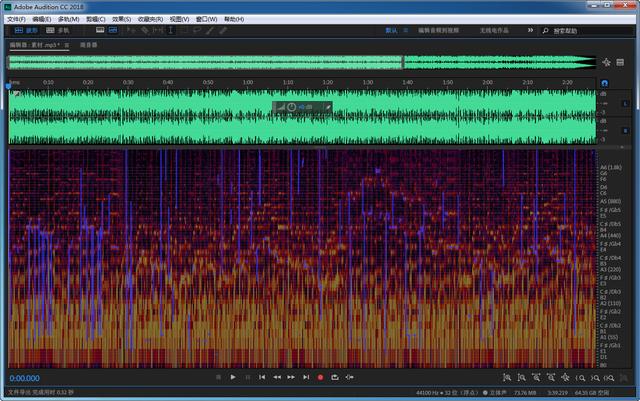Open the editor panel menu icon

point(67,45)
